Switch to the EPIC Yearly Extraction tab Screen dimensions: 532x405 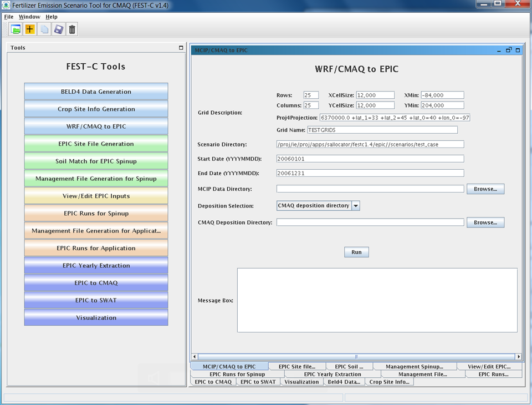(332, 374)
